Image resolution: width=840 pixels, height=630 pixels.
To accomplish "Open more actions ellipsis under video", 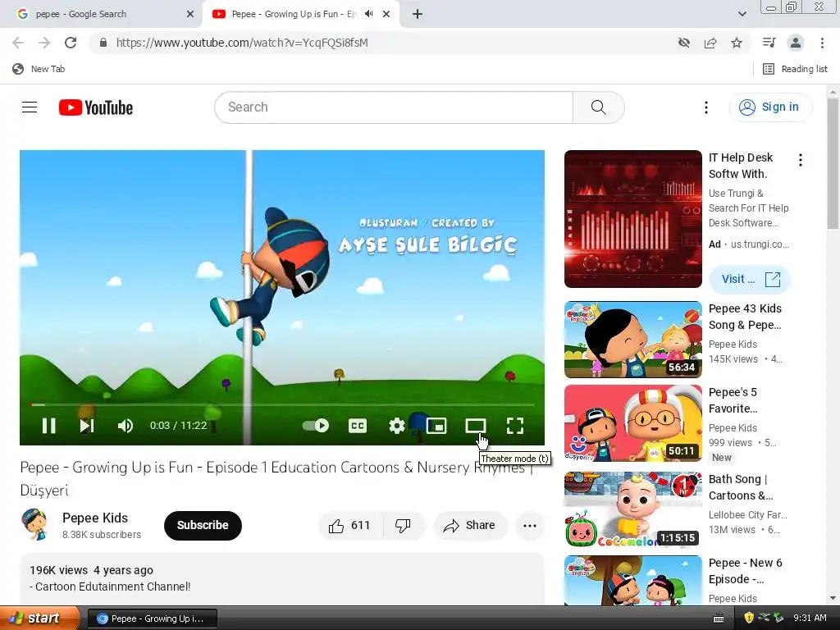I will [x=529, y=526].
